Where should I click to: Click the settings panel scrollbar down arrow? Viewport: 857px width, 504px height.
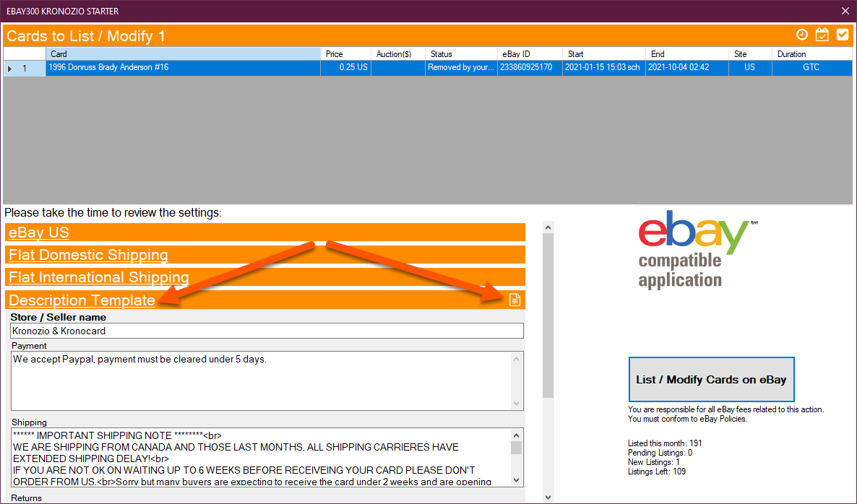pyautogui.click(x=548, y=498)
